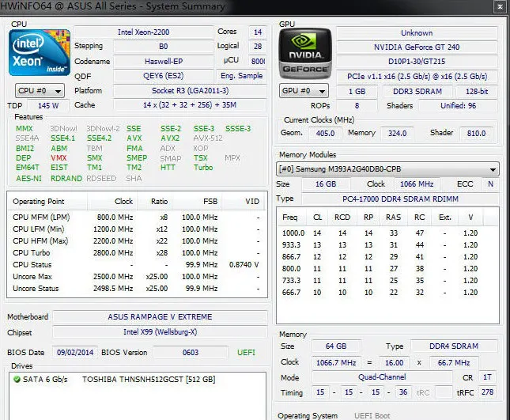Screen dimensions: 510x420
Task: Click the FSB column header
Action: pos(197,202)
